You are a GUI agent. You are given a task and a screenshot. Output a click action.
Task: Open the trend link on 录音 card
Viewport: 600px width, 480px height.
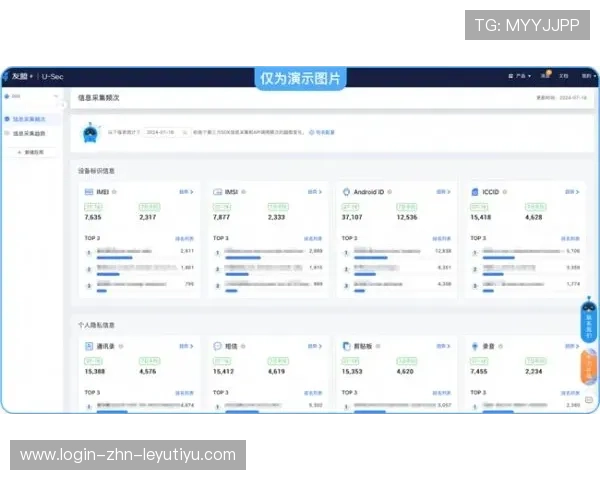tap(572, 346)
